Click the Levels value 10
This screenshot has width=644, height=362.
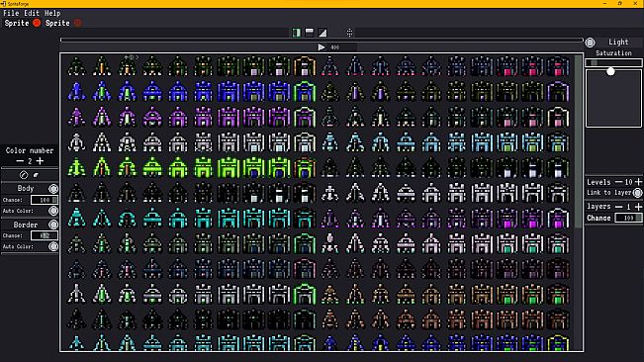point(628,182)
